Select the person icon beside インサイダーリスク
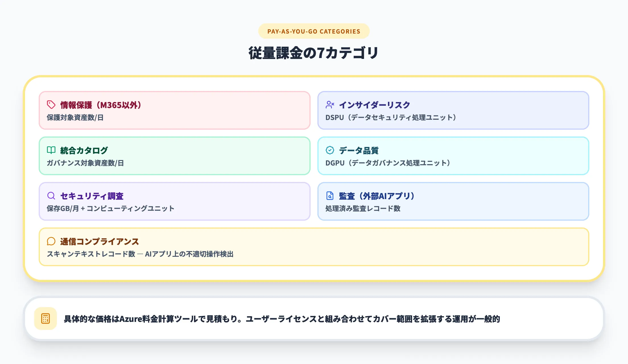The width and height of the screenshot is (628, 364). pyautogui.click(x=330, y=105)
